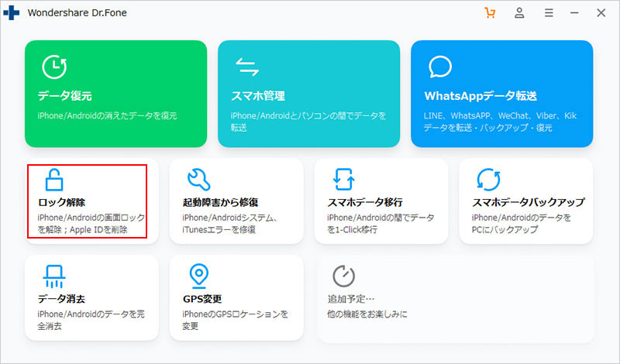620x364 pixels.
Task: Click the Wondershare Dr.Fone logo icon
Action: coord(11,12)
